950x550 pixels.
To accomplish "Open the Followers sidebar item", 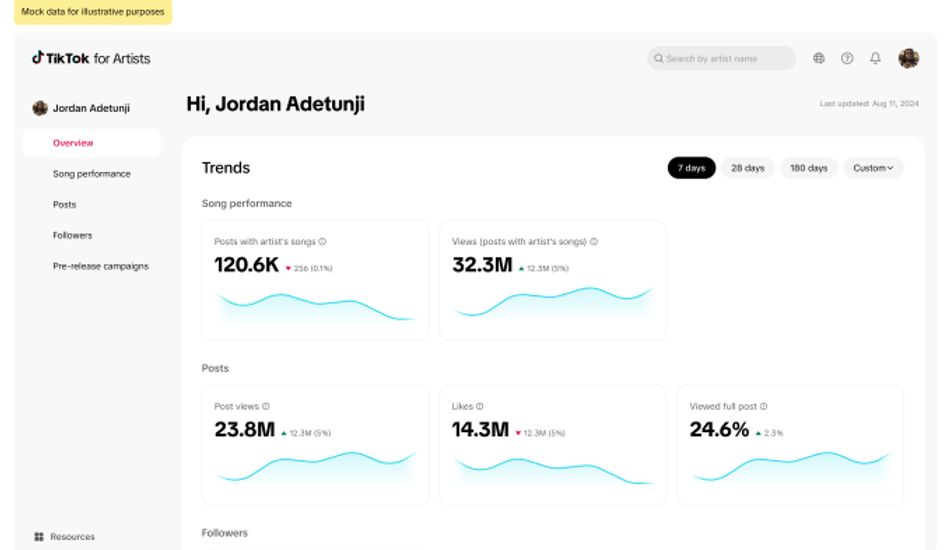I will pyautogui.click(x=72, y=235).
